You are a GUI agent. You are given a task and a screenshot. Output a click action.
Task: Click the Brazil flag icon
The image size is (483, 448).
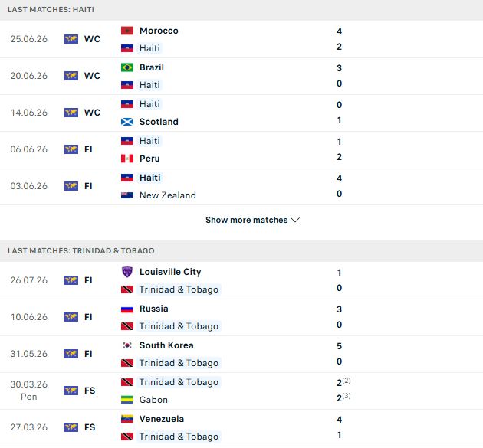[127, 67]
